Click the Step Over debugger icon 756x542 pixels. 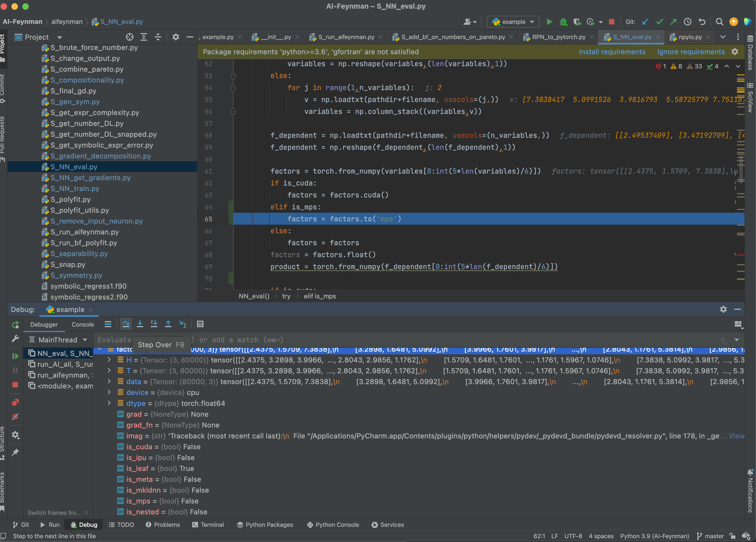(126, 324)
